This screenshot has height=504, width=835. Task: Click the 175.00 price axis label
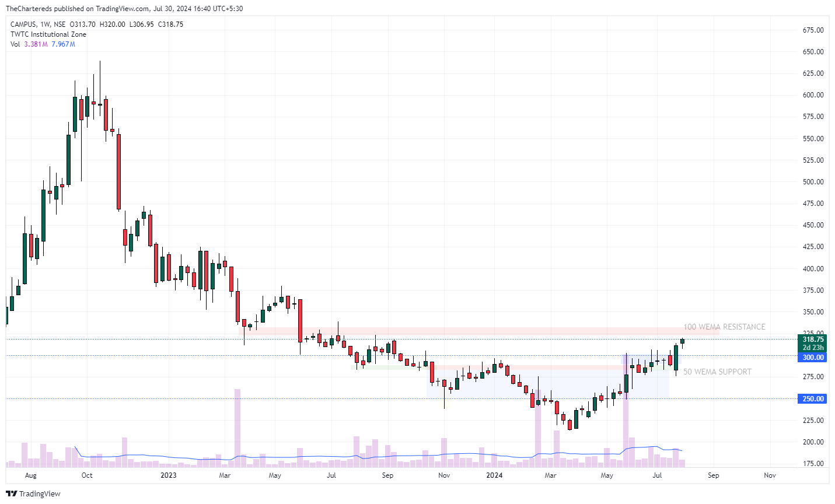pyautogui.click(x=813, y=464)
